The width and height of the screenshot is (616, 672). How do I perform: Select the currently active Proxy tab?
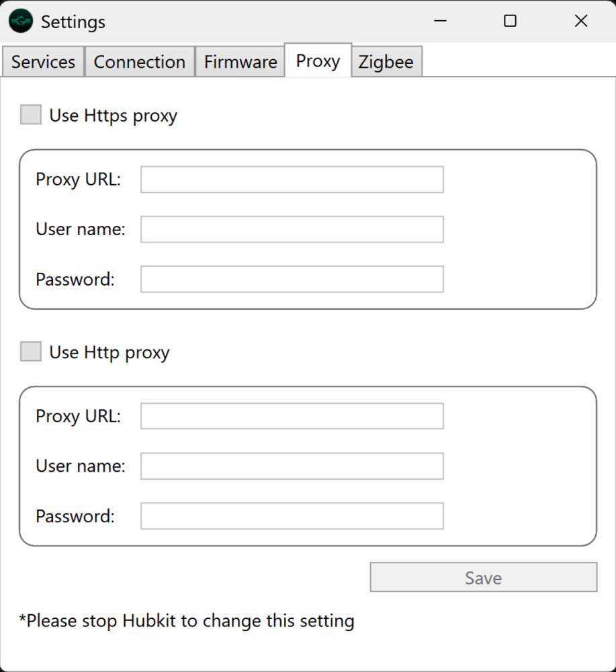pyautogui.click(x=317, y=60)
